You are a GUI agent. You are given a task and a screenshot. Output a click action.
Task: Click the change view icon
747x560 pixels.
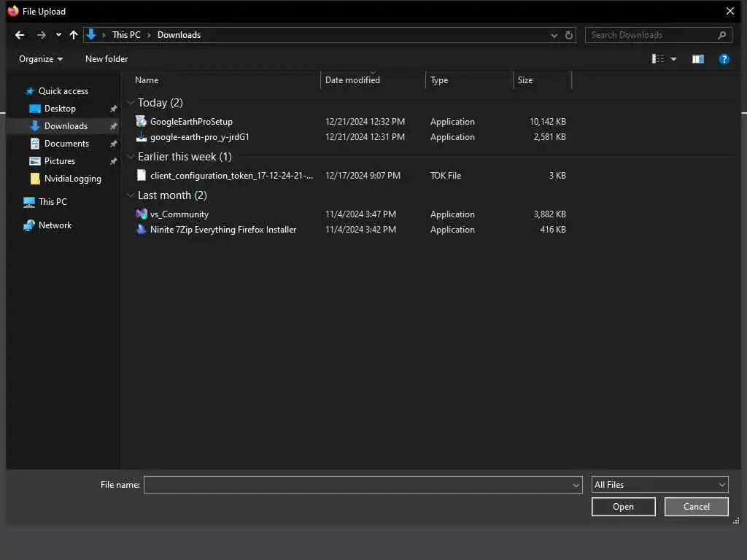point(657,58)
